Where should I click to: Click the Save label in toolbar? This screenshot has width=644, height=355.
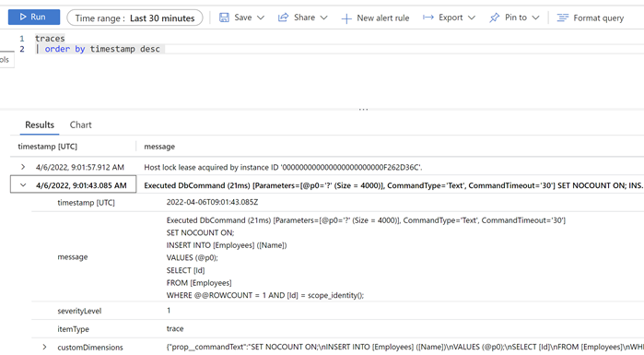[x=242, y=18]
